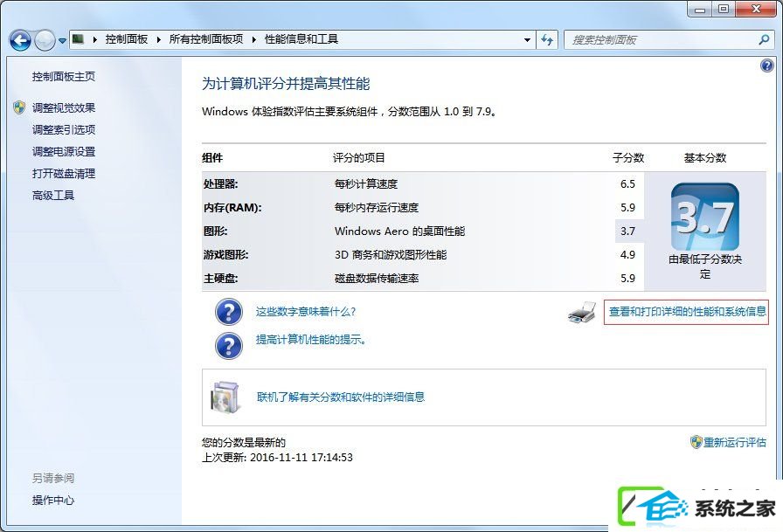The height and width of the screenshot is (532, 783).
Task: Open 调整视觉效果 link
Action: tap(64, 107)
